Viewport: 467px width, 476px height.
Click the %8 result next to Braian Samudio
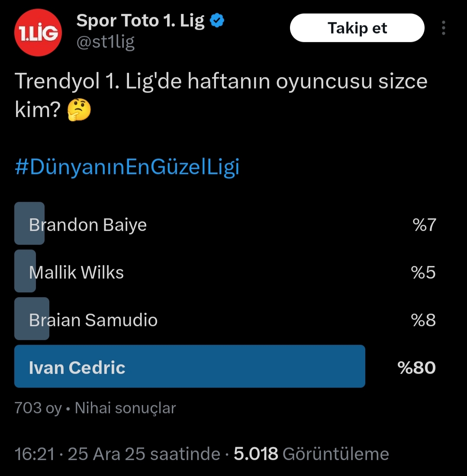423,320
